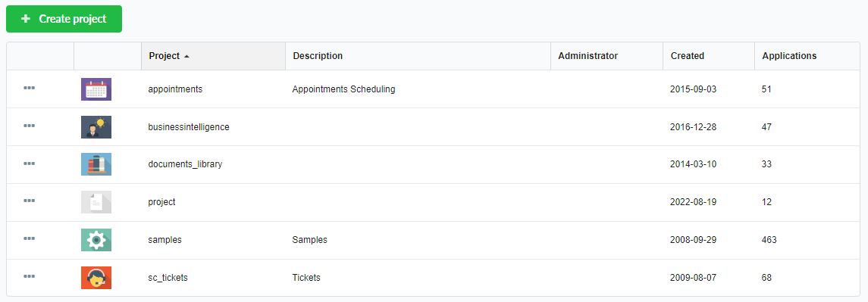The height and width of the screenshot is (302, 868).
Task: Select the Administrator column header
Action: tap(588, 56)
